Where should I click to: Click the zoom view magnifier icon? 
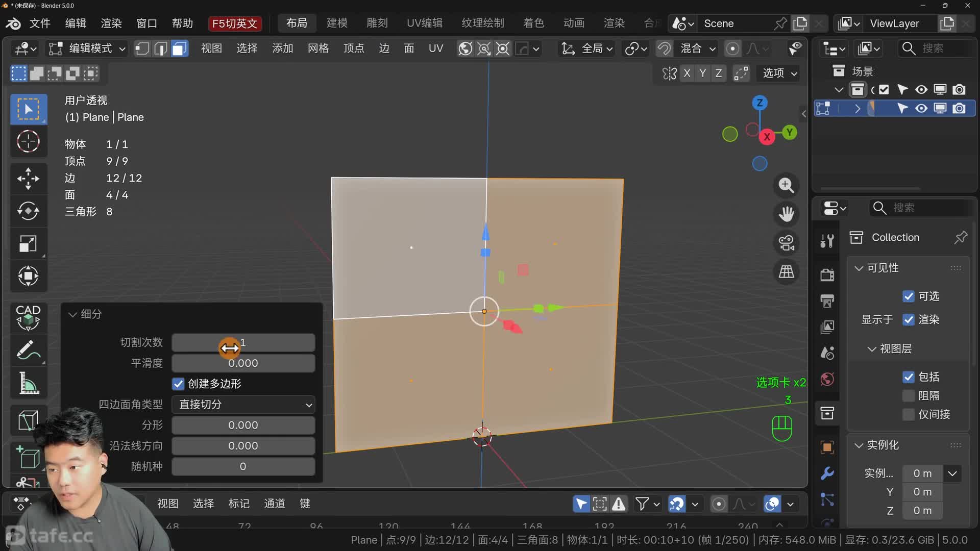click(786, 185)
